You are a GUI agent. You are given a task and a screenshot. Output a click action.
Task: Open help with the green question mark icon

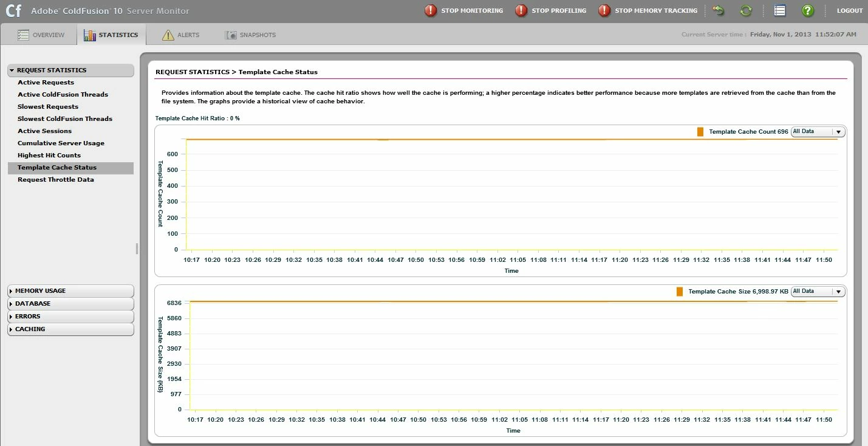click(807, 10)
